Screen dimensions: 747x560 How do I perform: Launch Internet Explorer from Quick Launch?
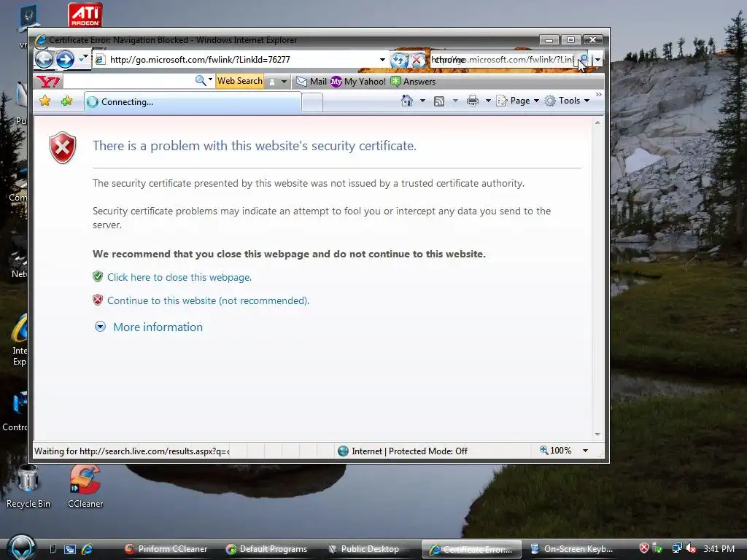tap(88, 549)
